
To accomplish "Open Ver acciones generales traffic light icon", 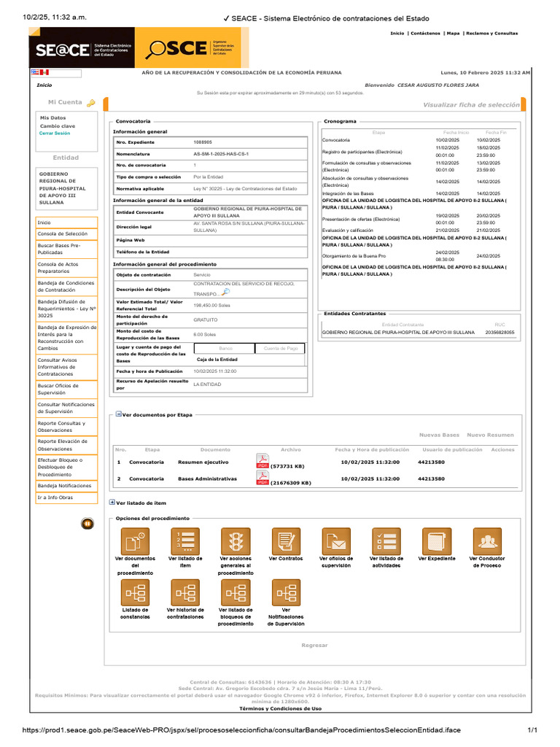I will click(236, 541).
